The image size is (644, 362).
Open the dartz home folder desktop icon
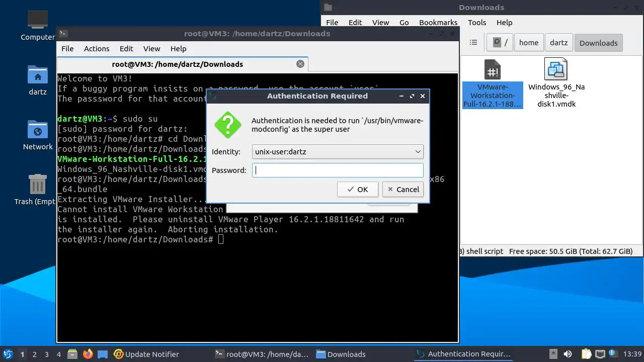pyautogui.click(x=38, y=80)
